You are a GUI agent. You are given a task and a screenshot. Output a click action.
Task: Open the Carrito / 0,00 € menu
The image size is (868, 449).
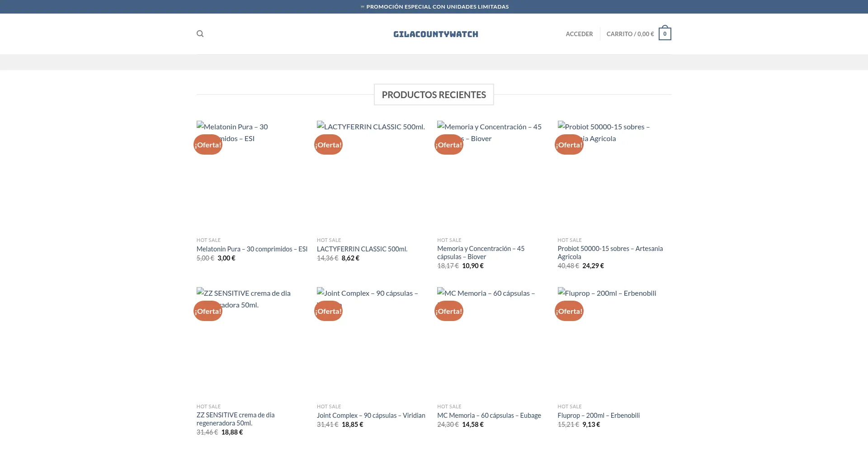630,34
